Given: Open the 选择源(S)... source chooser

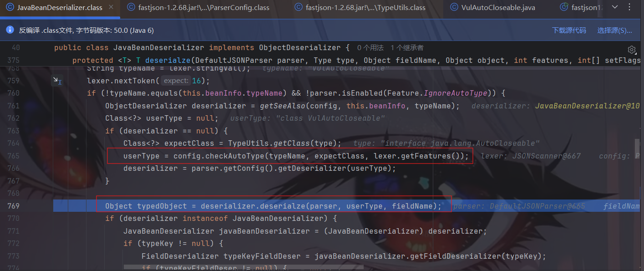Looking at the screenshot, I should coord(614,30).
